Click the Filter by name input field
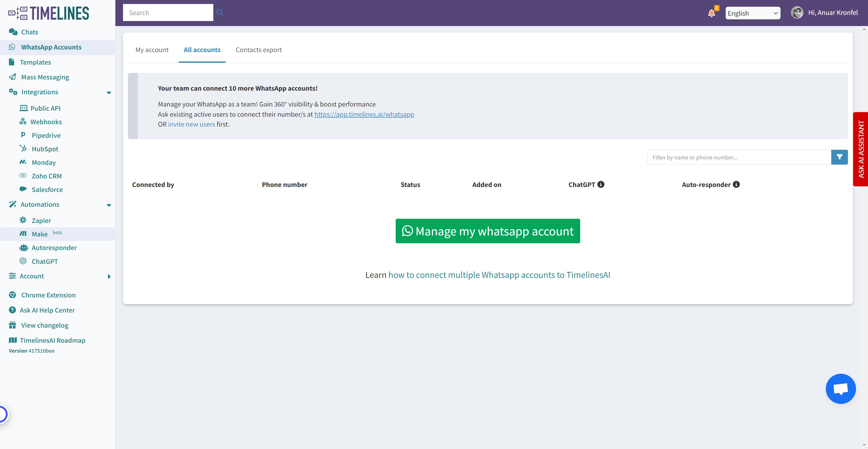The image size is (868, 449). pos(739,157)
